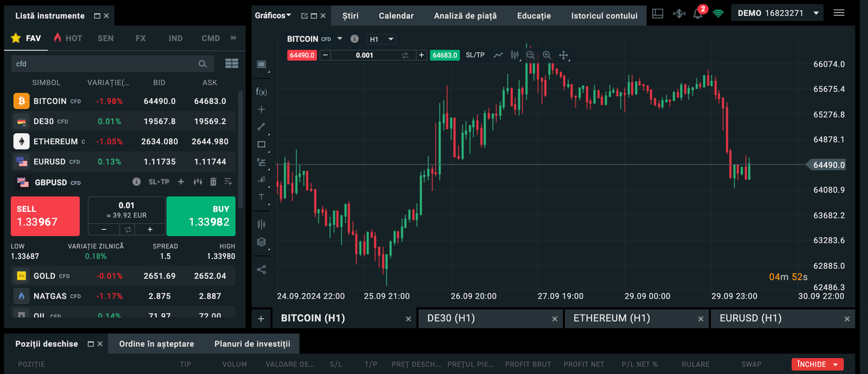Viewport: 868px width, 374px height.
Task: Open the H1 timeframe dropdown
Action: [x=382, y=39]
